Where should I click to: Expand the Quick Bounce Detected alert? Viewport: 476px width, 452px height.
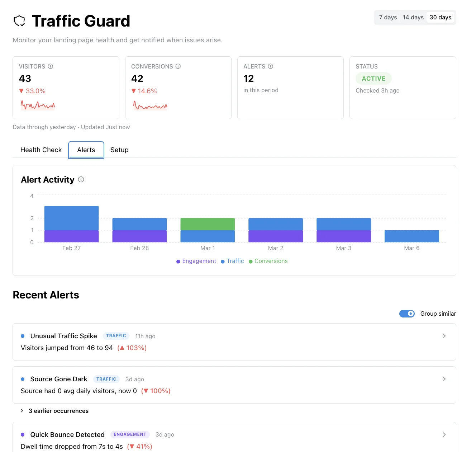444,434
